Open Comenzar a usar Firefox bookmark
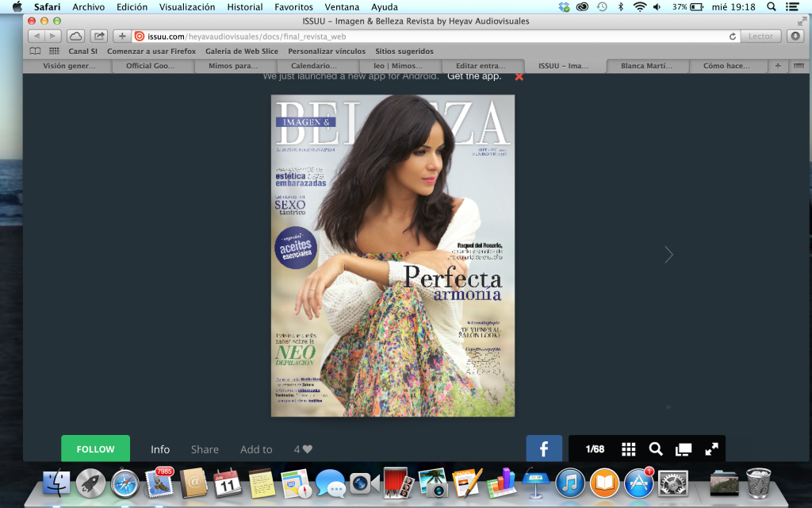Viewport: 812px width, 508px height. click(151, 52)
